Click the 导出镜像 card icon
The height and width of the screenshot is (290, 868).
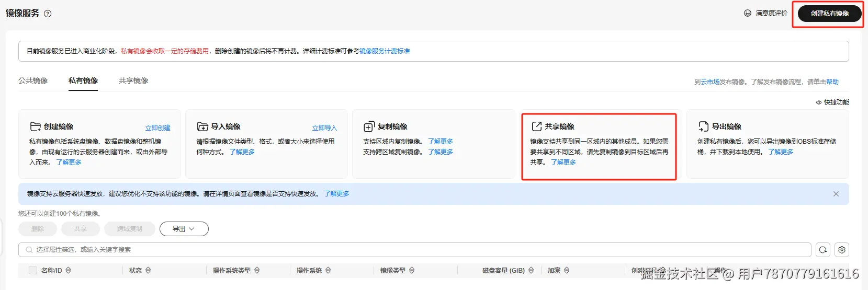[703, 126]
